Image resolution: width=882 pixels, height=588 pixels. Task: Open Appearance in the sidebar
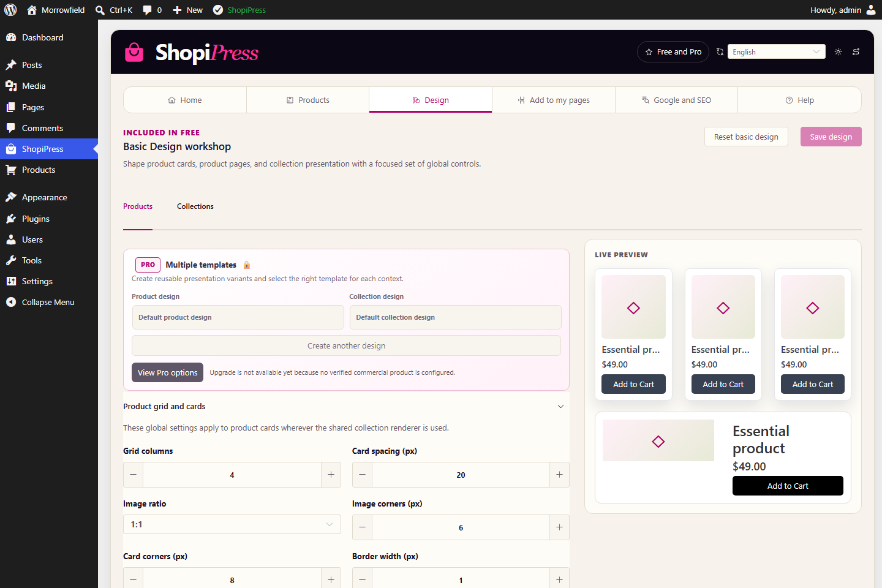[x=49, y=197]
